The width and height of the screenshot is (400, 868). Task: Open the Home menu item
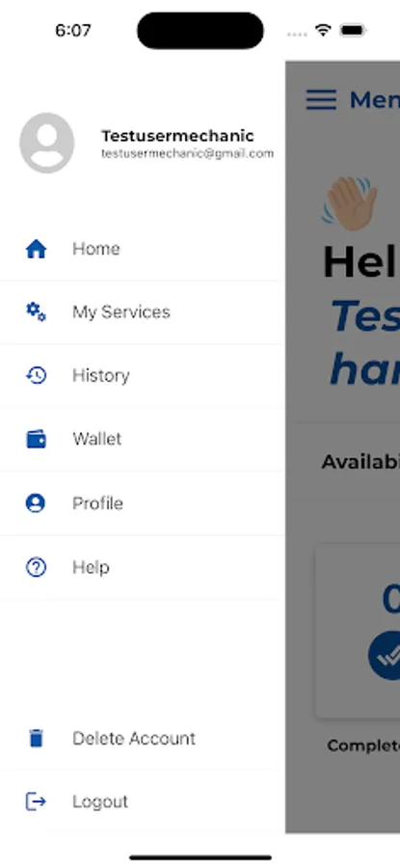pos(143,249)
